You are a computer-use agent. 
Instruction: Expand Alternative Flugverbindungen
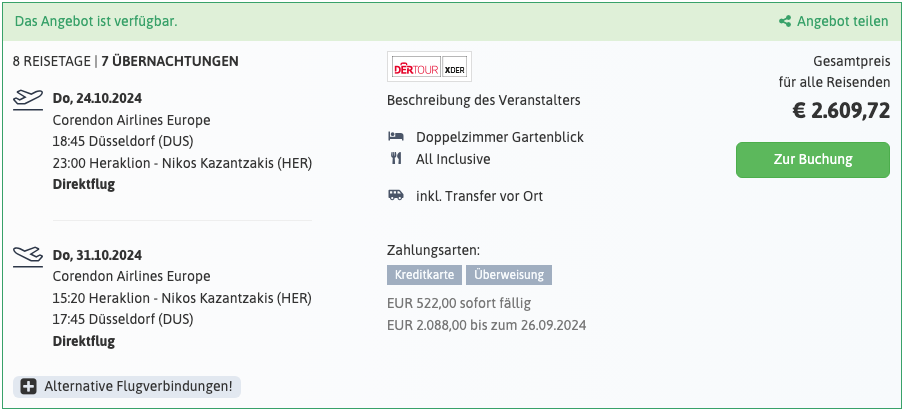(127, 387)
